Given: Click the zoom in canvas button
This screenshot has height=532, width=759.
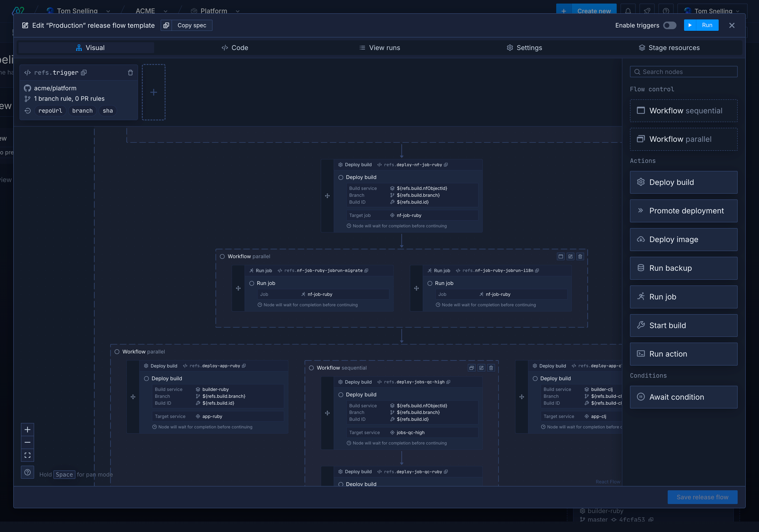Looking at the screenshot, I should [28, 430].
